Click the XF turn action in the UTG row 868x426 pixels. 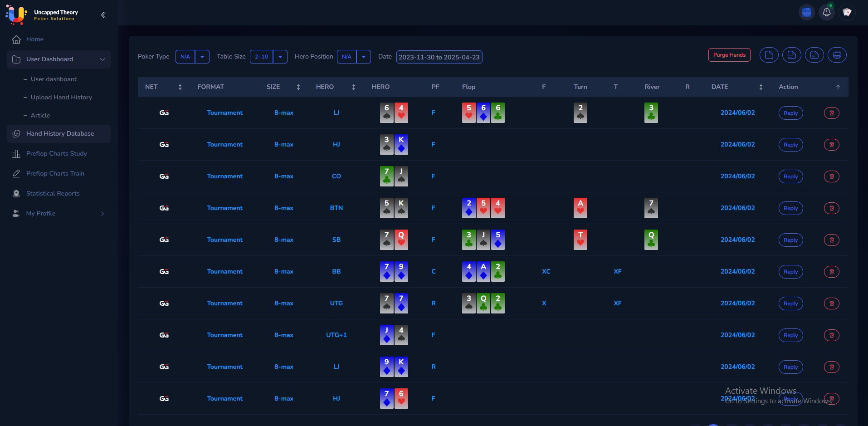point(617,304)
